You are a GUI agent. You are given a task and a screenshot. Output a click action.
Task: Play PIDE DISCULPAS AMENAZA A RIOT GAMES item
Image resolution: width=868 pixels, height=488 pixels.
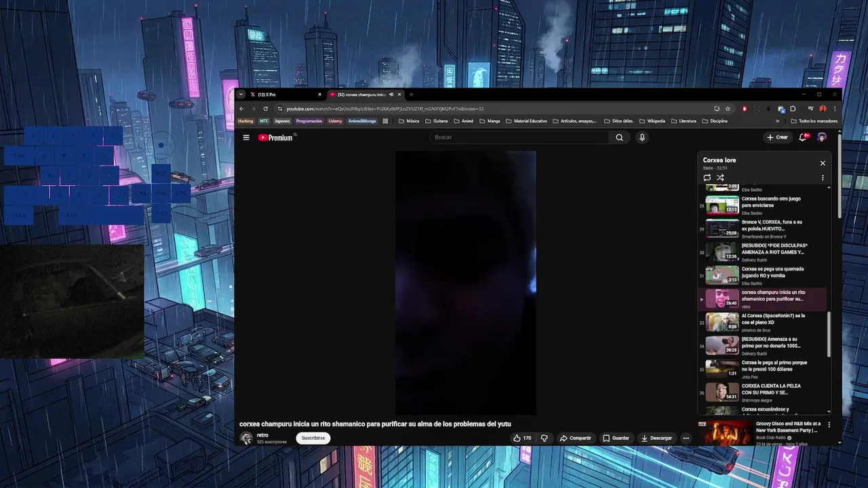coord(762,252)
